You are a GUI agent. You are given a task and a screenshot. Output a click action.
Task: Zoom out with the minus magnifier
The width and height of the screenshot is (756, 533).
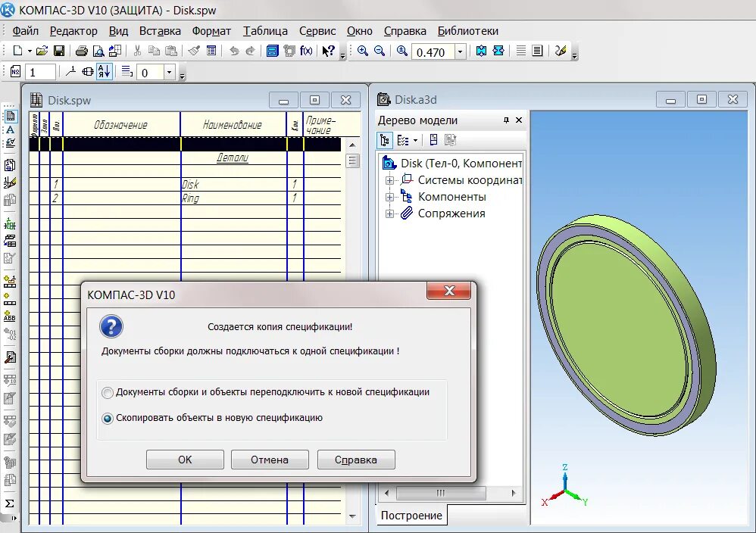point(380,51)
